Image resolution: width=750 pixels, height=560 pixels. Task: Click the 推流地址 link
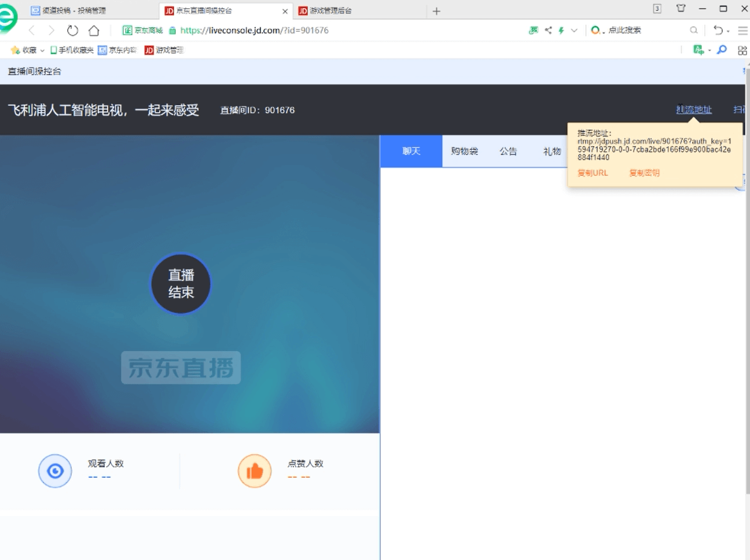pos(694,109)
